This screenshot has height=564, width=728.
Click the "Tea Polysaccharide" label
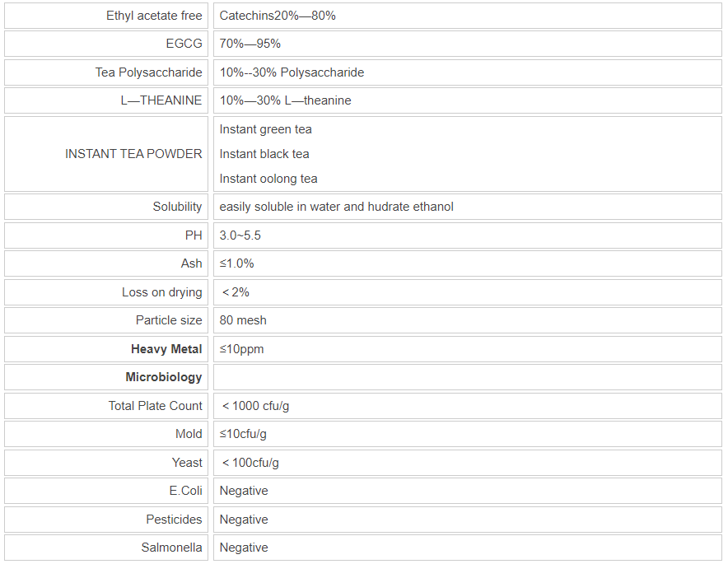point(148,72)
